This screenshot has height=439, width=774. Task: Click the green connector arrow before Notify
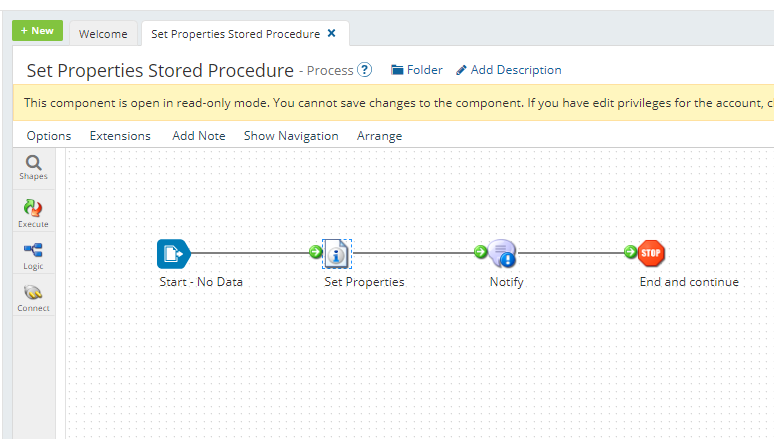coord(480,252)
